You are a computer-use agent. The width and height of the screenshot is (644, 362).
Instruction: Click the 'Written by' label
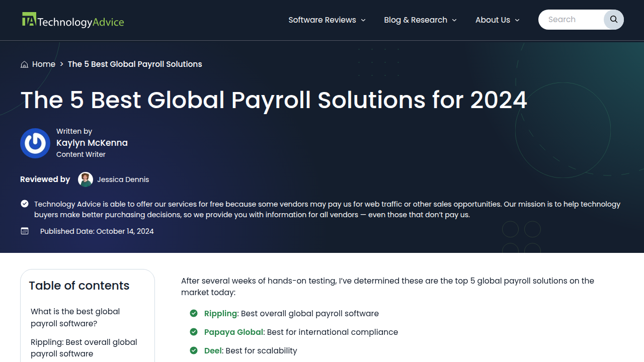[74, 131]
